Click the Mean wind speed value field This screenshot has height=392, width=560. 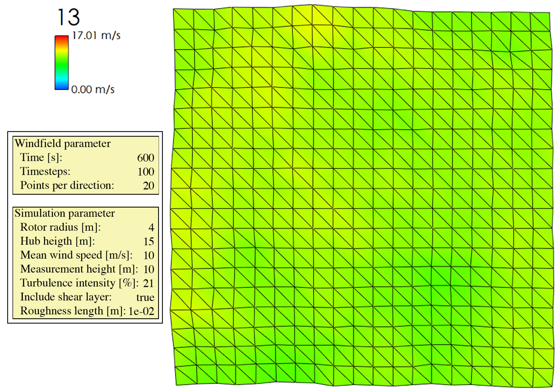tap(148, 256)
